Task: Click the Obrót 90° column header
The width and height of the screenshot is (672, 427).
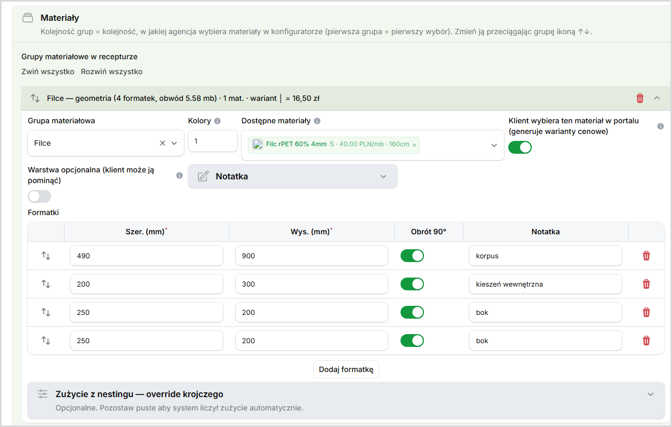Action: pos(428,232)
